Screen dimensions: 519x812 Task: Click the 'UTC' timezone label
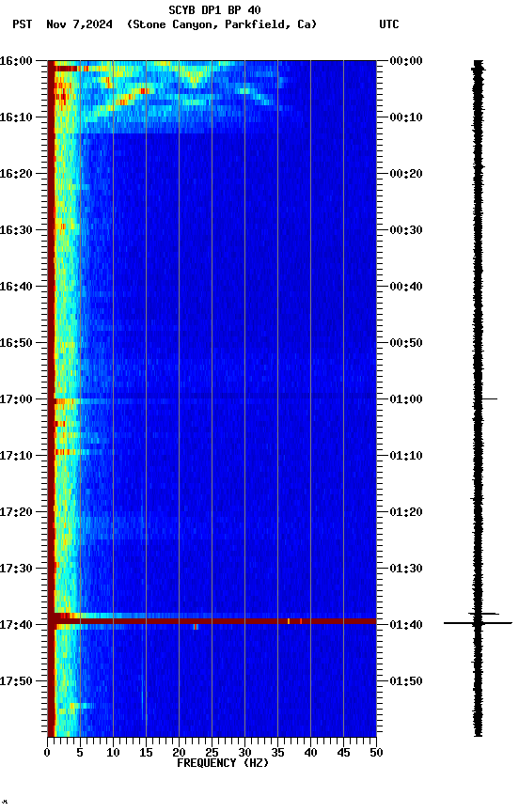[x=389, y=24]
